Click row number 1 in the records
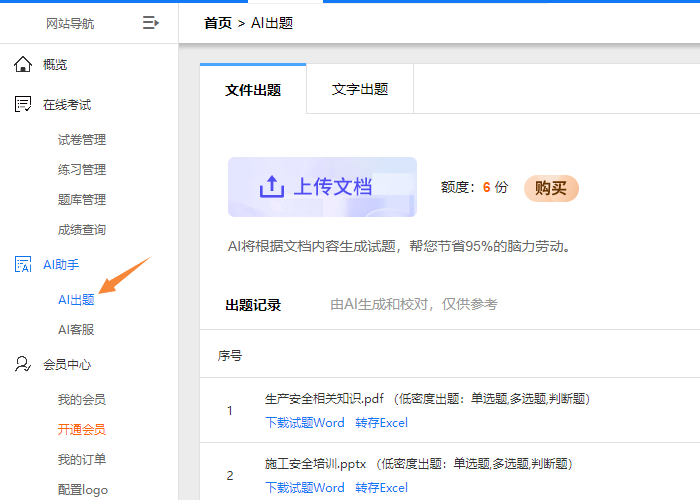This screenshot has width=700, height=500. pos(229,410)
